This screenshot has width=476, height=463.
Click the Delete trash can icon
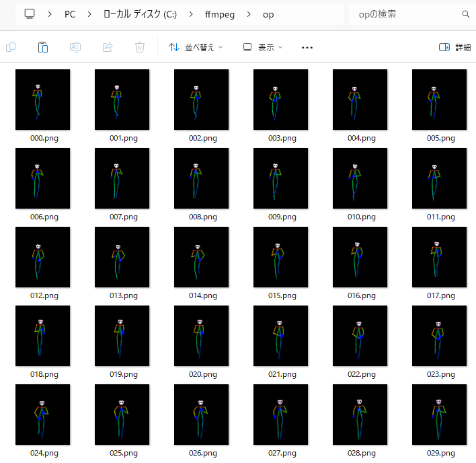pyautogui.click(x=140, y=47)
